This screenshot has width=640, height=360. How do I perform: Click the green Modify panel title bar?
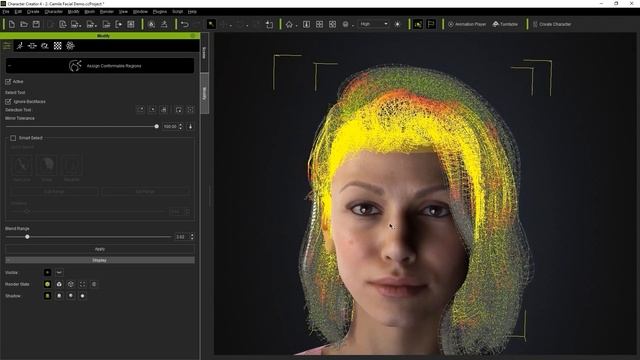(x=100, y=36)
